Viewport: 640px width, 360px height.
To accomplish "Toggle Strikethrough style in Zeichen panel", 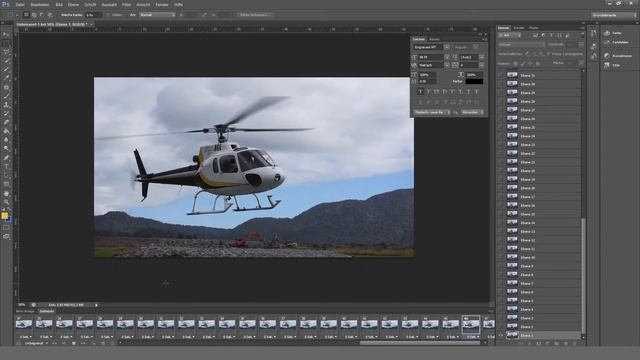I will [x=476, y=92].
